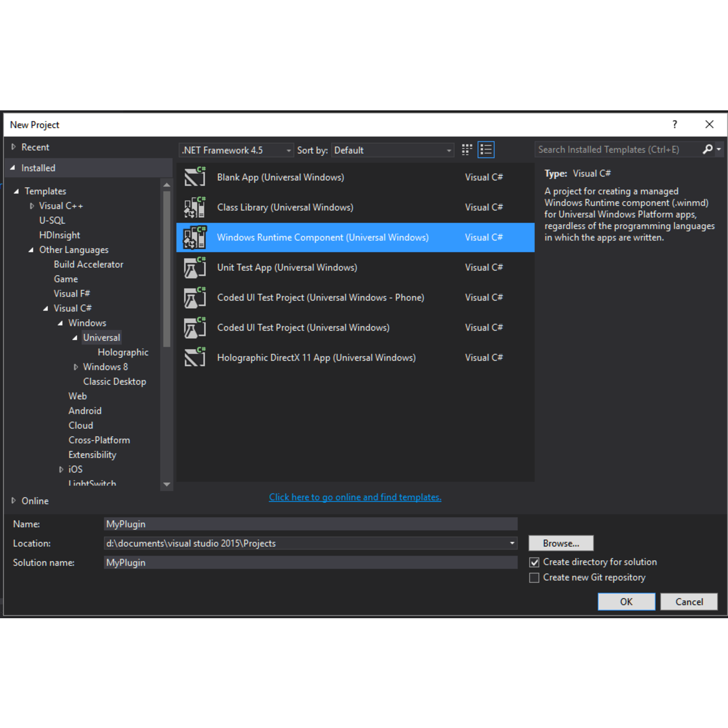This screenshot has width=728, height=728.
Task: Switch to medium icons list view
Action: click(x=486, y=150)
